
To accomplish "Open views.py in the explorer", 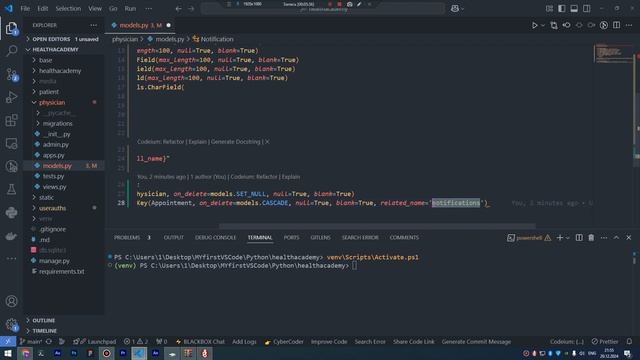I will click(55, 187).
